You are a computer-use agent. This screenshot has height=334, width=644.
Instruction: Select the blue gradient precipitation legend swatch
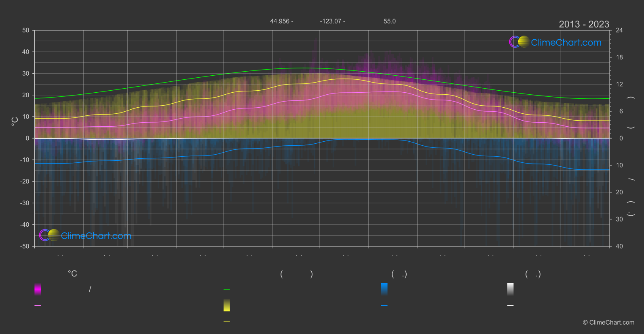[x=384, y=289]
